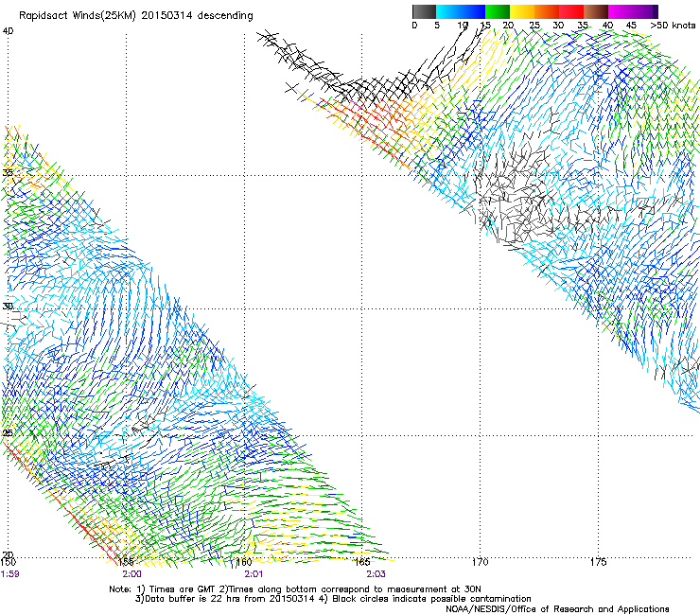Click the purple time label '2:03'
Image resolution: width=700 pixels, height=615 pixels.
[376, 574]
